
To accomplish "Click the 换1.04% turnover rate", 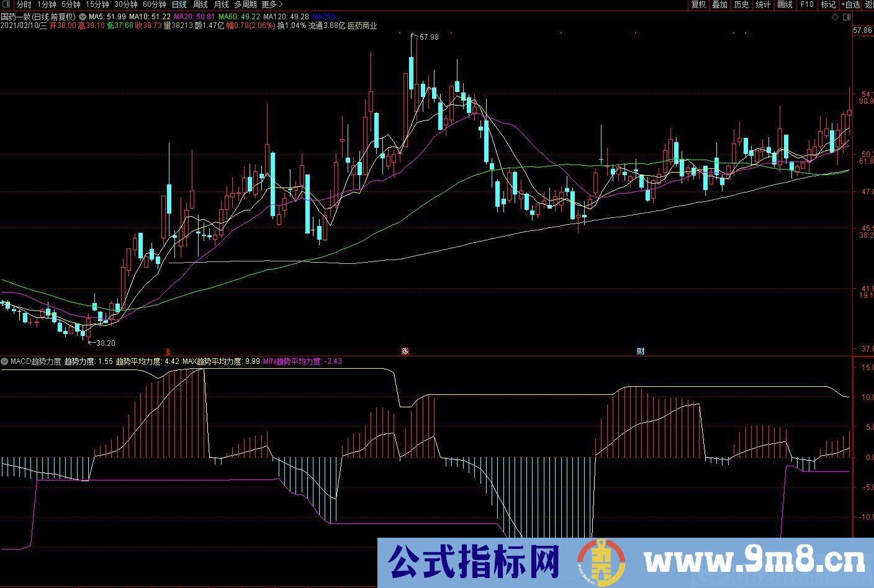I will pos(291,26).
